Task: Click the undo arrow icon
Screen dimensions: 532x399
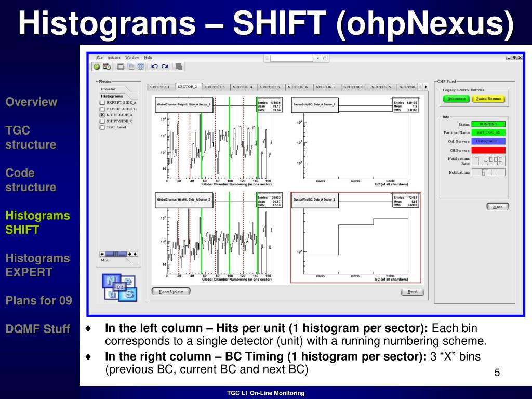Action: tap(154, 66)
